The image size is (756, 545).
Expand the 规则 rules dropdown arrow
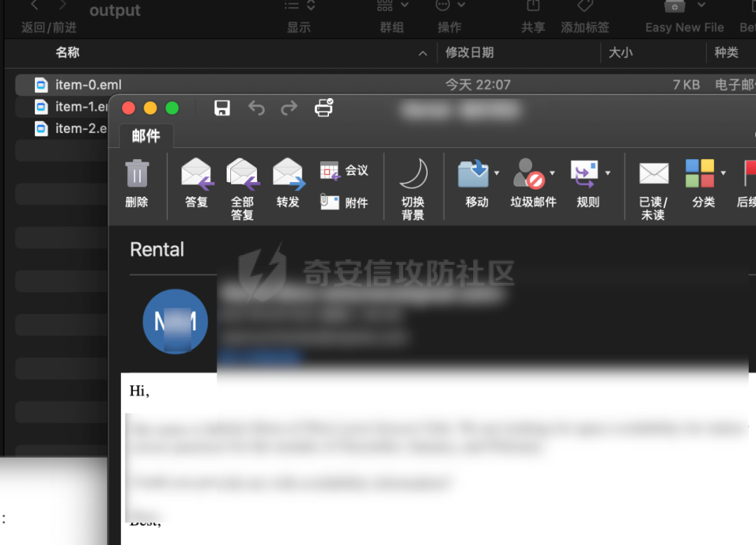coord(608,173)
